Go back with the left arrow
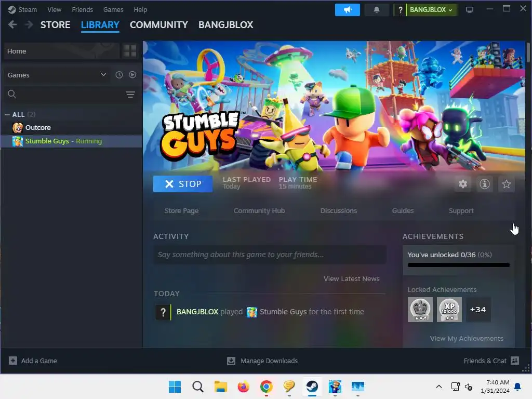This screenshot has width=532, height=399. click(x=12, y=24)
